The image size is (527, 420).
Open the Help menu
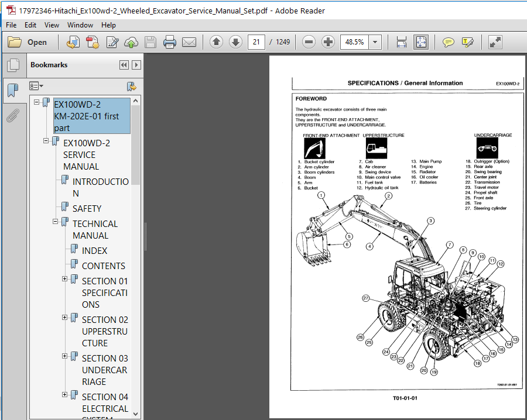[108, 25]
